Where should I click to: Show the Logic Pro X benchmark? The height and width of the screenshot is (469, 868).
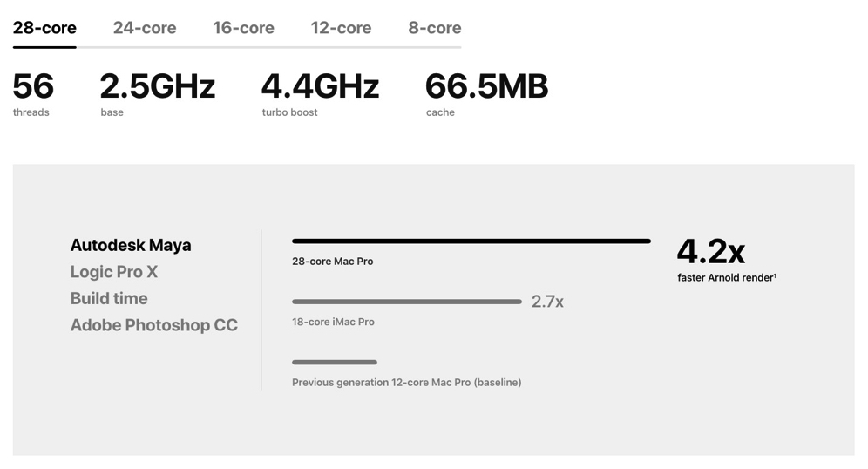coord(114,272)
